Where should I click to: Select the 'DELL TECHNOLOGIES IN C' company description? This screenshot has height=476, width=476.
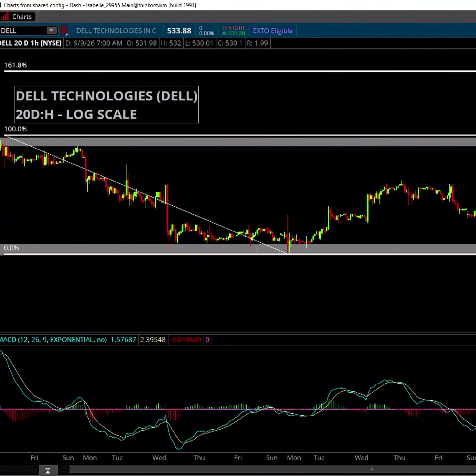pos(116,31)
